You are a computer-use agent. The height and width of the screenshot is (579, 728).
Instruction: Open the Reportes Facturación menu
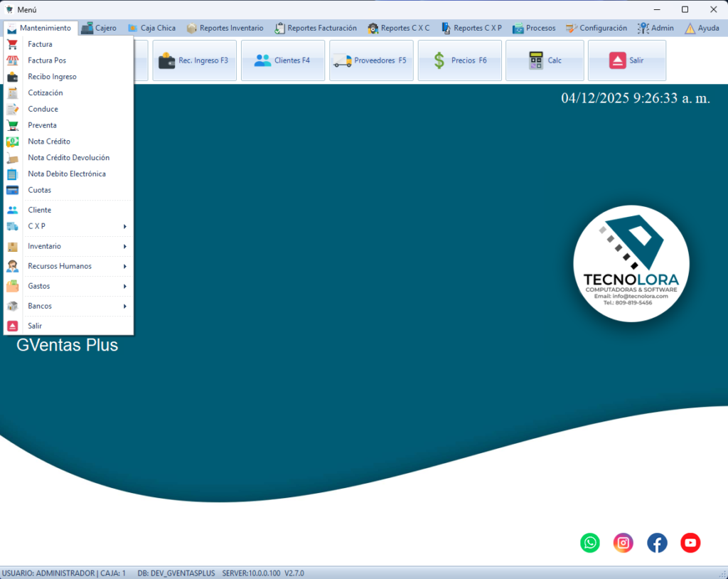tap(316, 28)
